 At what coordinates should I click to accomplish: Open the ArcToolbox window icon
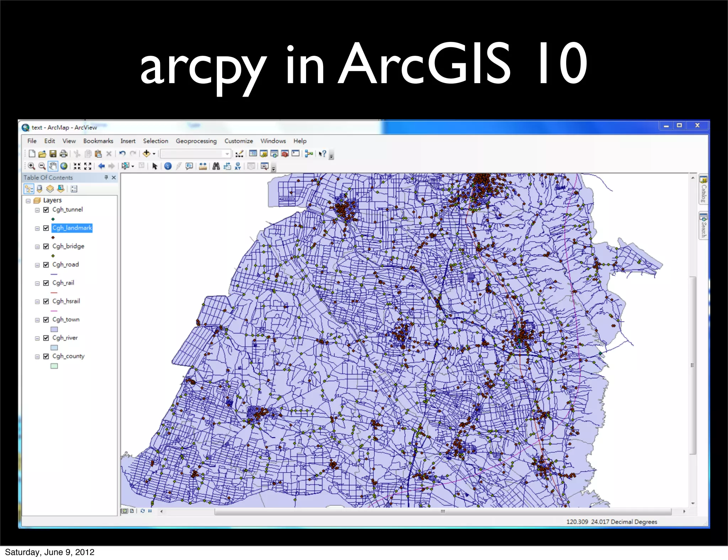point(285,154)
